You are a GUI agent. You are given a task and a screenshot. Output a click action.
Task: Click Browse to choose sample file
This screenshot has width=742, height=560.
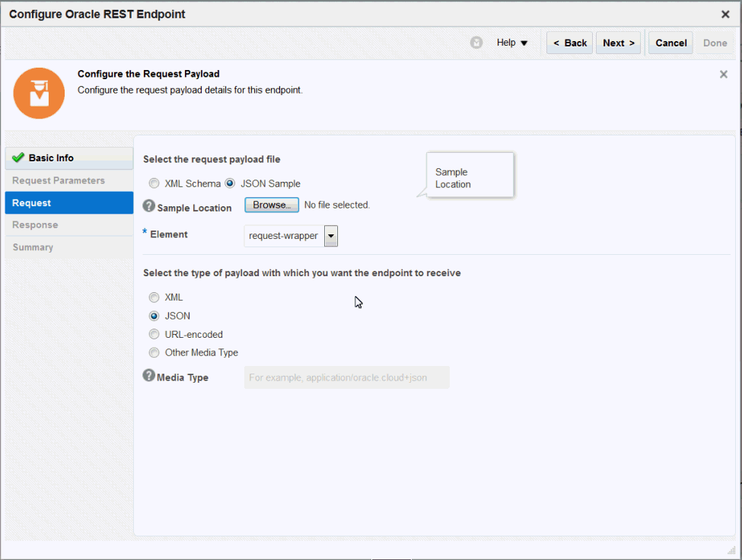pyautogui.click(x=272, y=205)
